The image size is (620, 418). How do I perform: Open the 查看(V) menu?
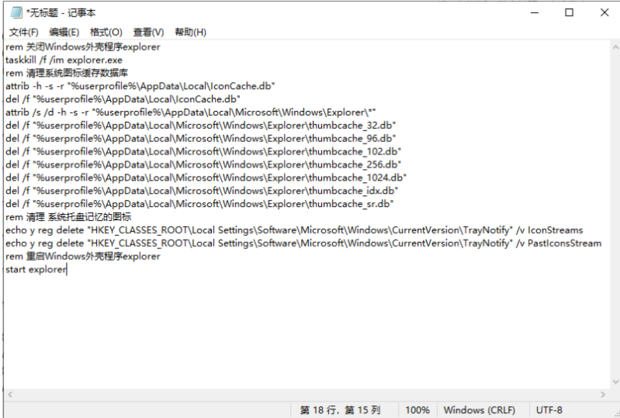tap(148, 32)
